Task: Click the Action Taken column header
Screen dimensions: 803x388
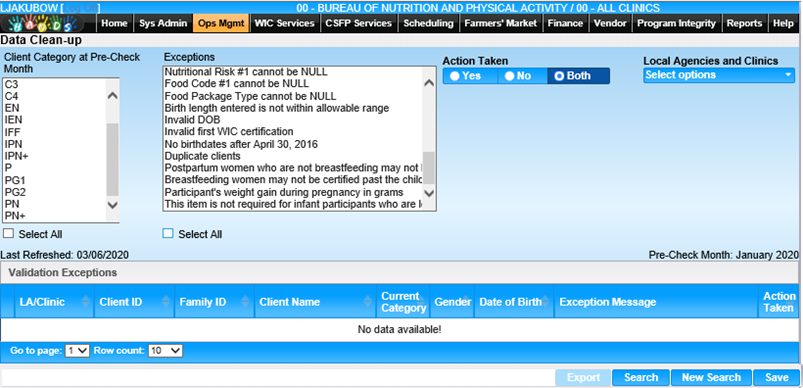Action: point(778,302)
